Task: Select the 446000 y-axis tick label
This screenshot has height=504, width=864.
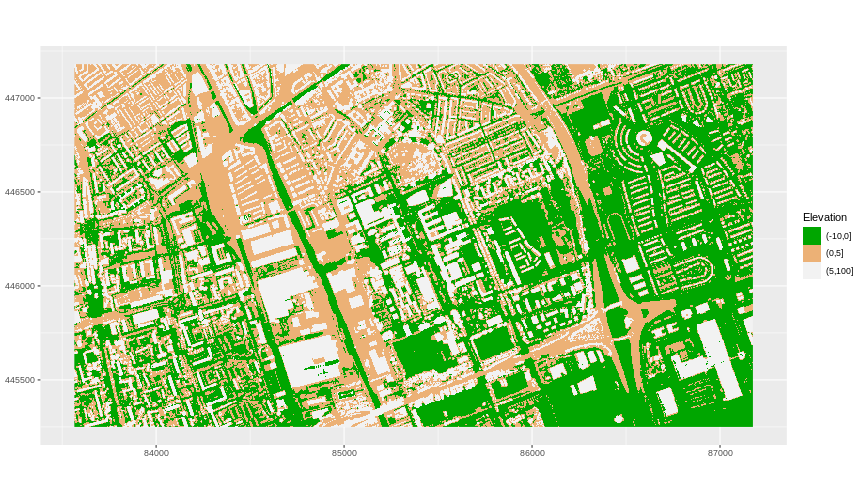Action: click(x=19, y=286)
